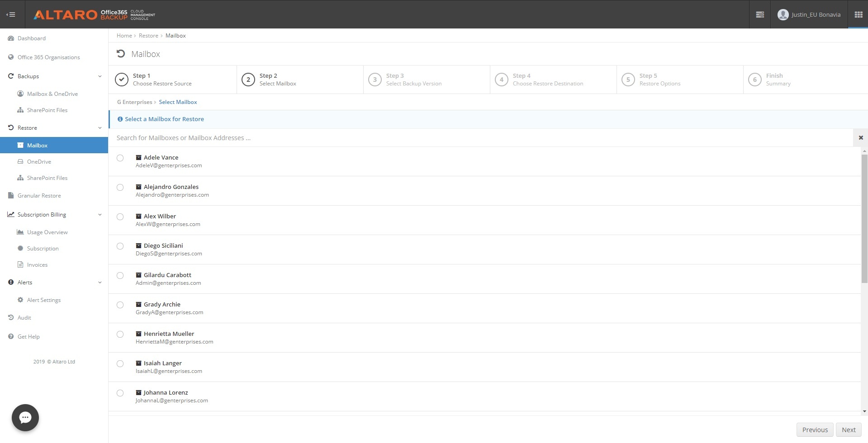Select the radio button for Henrietta Mueller
The image size is (868, 443).
(x=120, y=334)
